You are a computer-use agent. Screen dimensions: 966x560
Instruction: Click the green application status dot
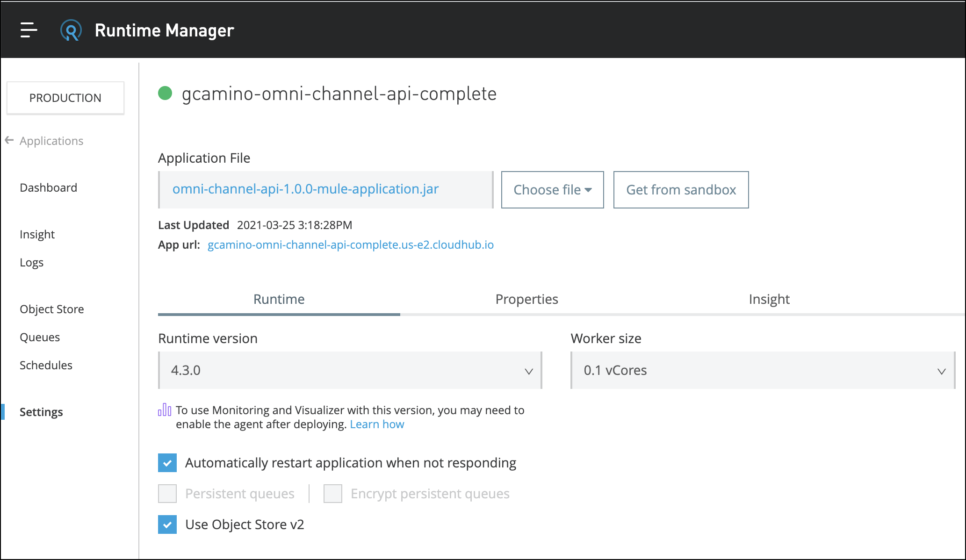coord(165,93)
